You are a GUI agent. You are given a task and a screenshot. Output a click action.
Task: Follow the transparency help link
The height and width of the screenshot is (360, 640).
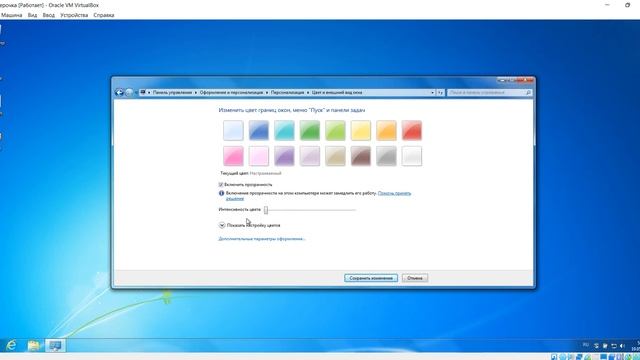394,193
